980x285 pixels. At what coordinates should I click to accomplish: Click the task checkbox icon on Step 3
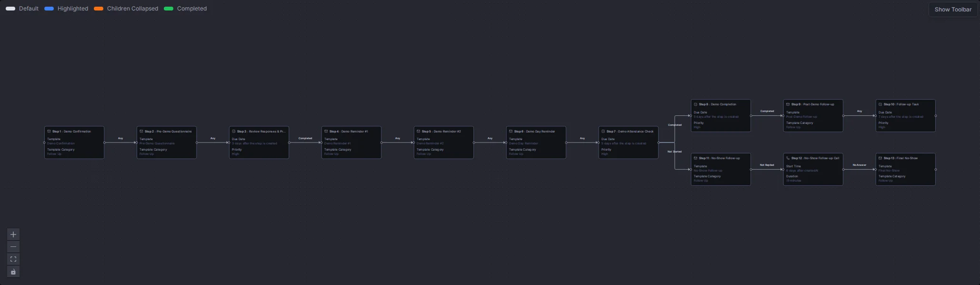[x=234, y=131]
